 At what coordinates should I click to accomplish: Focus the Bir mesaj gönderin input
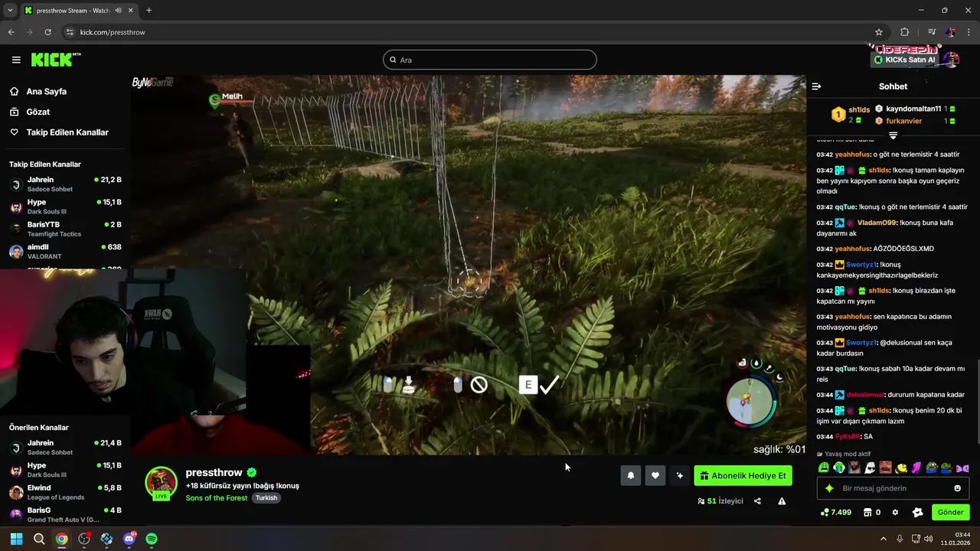click(x=893, y=488)
